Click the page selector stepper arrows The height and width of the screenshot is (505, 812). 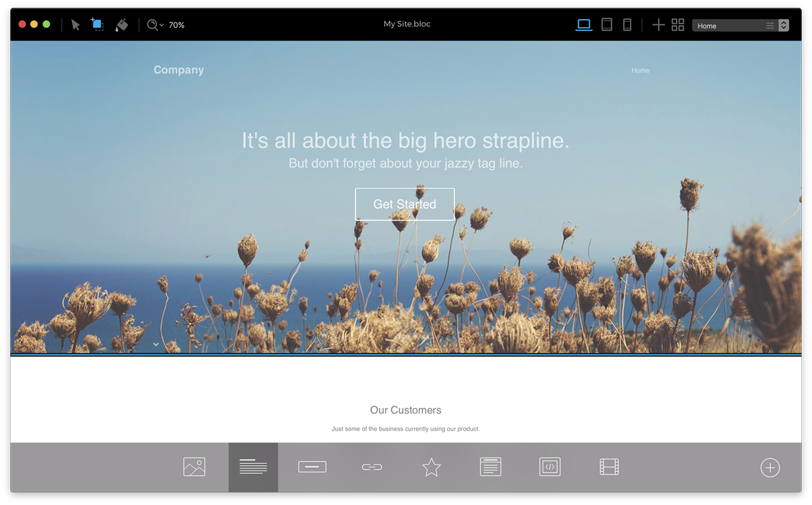pyautogui.click(x=784, y=26)
